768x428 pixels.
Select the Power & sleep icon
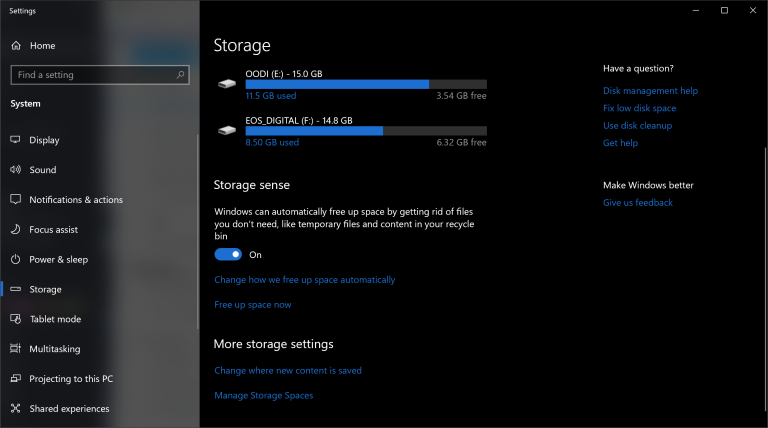(x=16, y=259)
